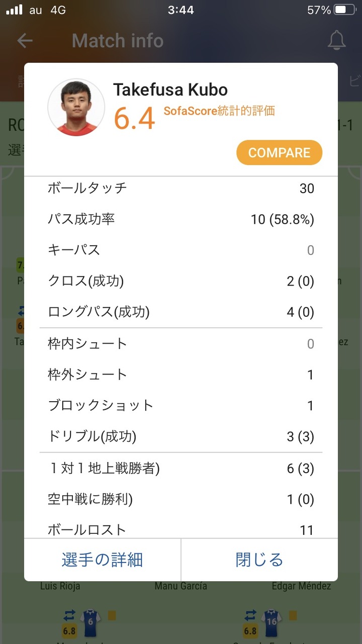Open notifications via the bell icon

coord(337,41)
